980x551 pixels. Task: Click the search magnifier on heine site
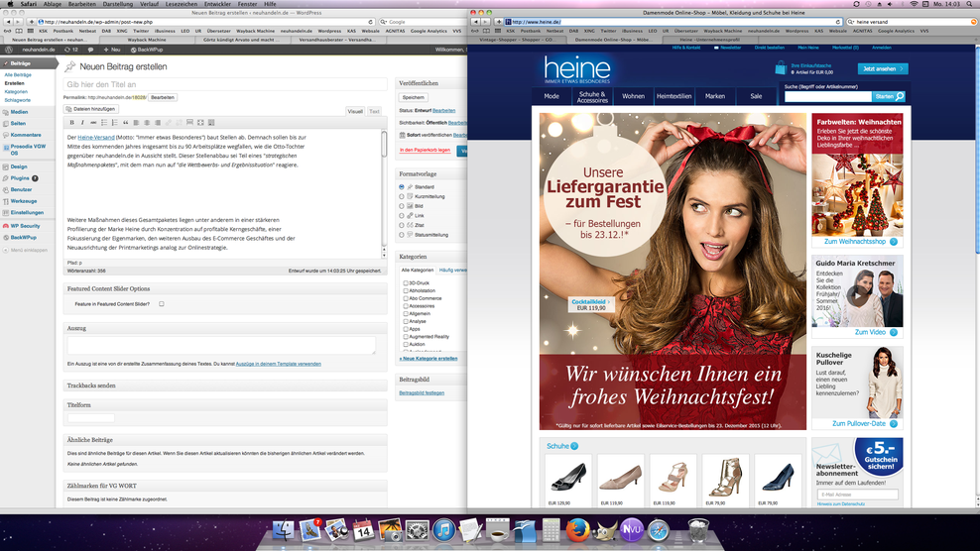coord(900,96)
